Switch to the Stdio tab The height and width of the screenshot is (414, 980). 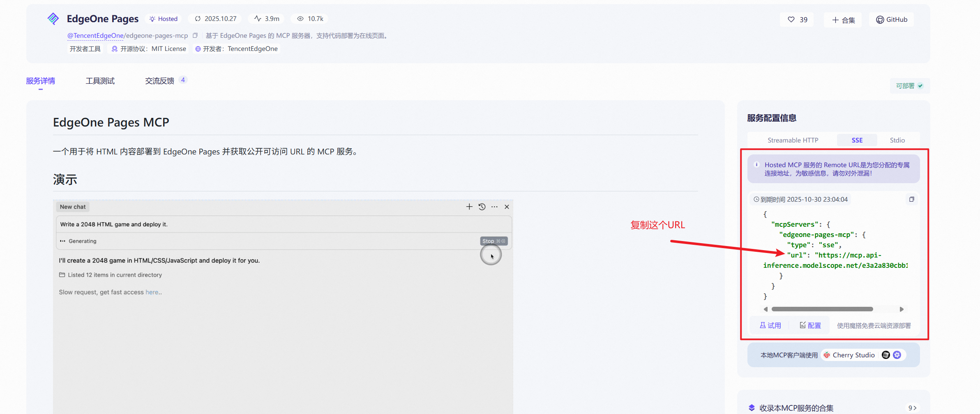click(x=897, y=140)
